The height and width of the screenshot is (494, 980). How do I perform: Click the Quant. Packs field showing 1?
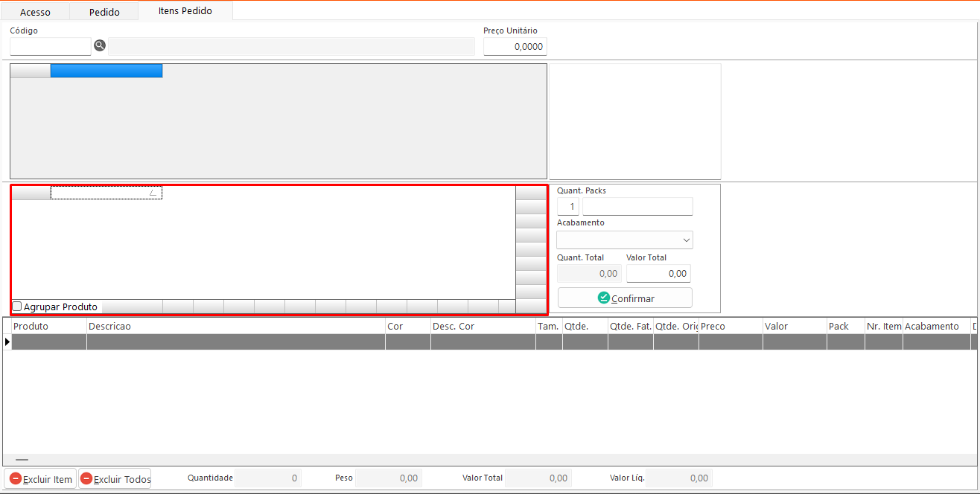[x=567, y=206]
